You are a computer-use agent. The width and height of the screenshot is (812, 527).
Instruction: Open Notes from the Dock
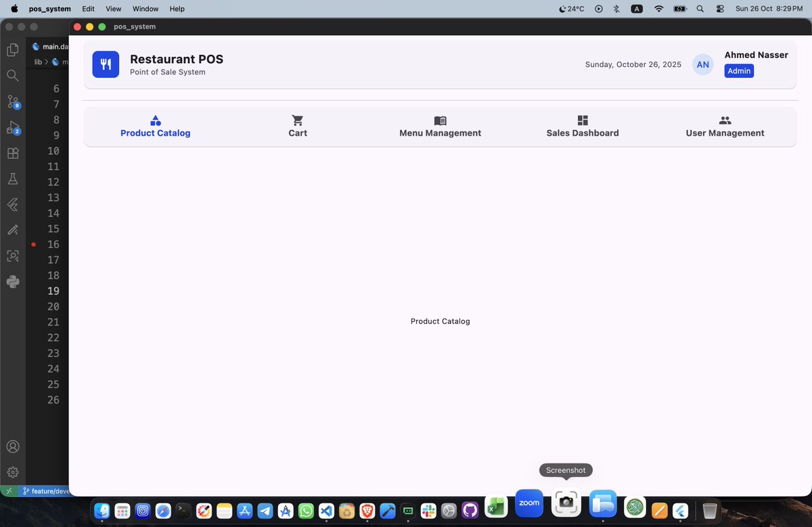225,511
